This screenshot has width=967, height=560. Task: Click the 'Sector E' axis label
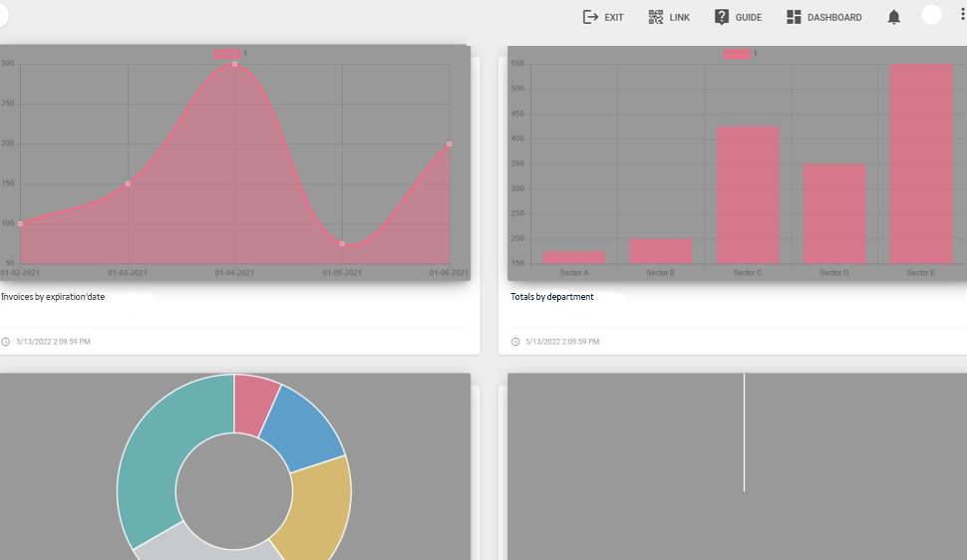click(x=921, y=273)
